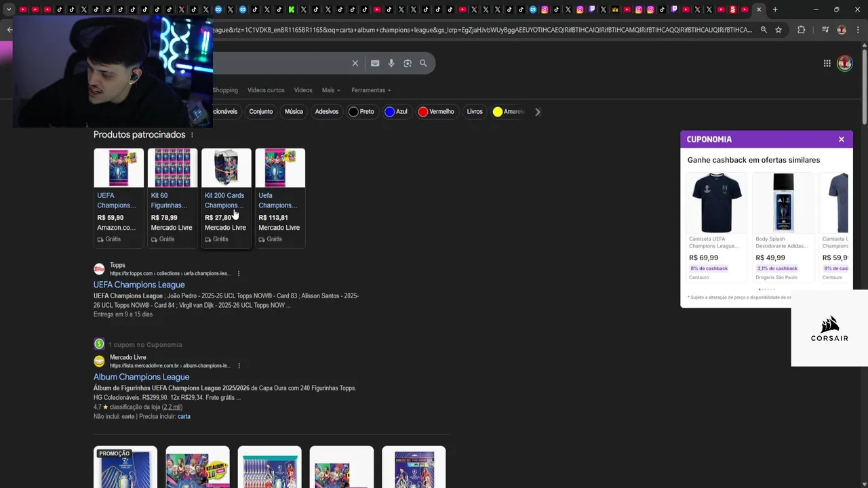The width and height of the screenshot is (868, 488).
Task: Open the '2,2 mil' store ratings link
Action: [x=172, y=407]
